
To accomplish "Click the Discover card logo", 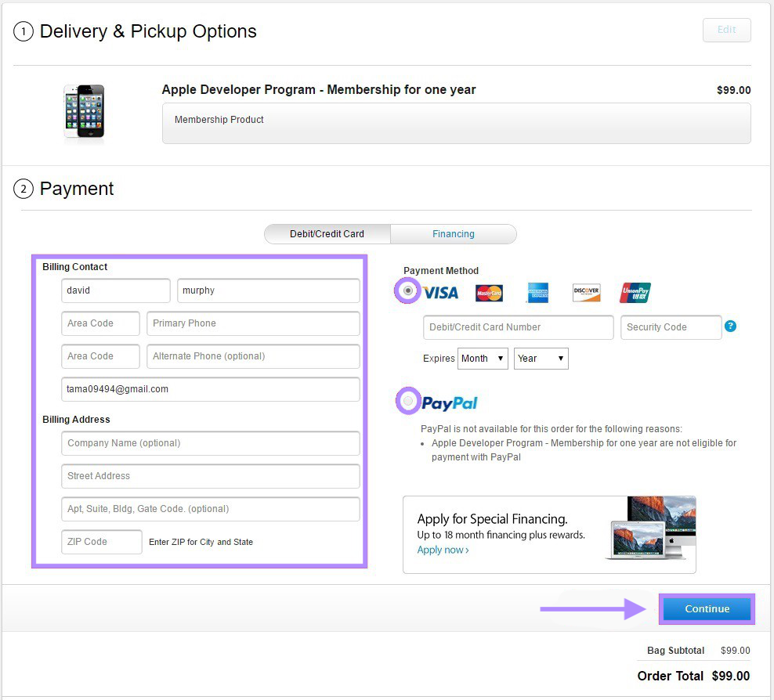I will pyautogui.click(x=586, y=293).
